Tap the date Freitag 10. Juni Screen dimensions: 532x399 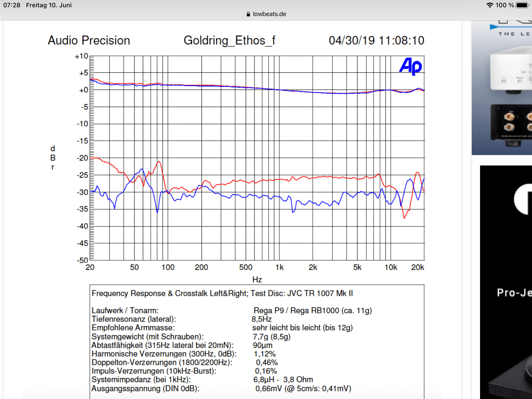click(49, 5)
